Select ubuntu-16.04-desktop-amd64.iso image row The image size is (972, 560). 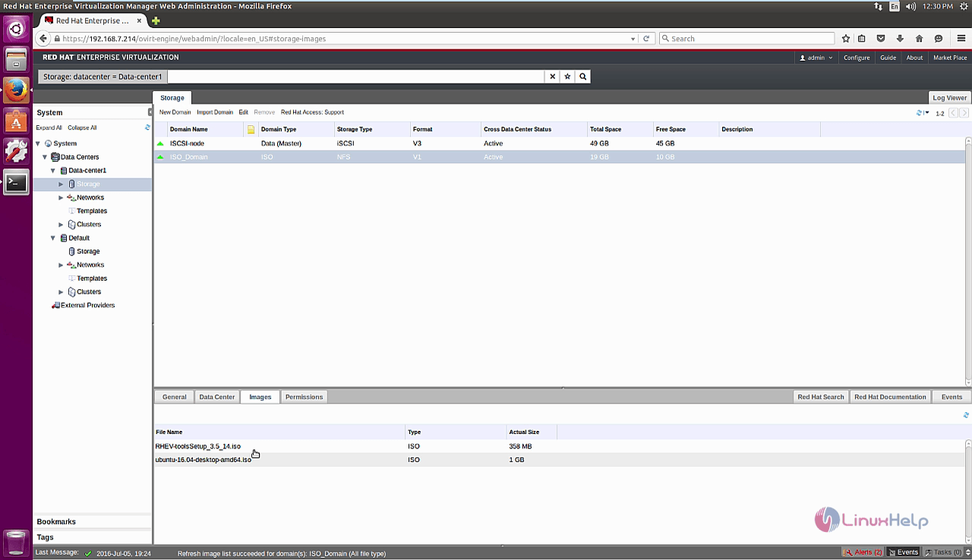click(x=560, y=460)
